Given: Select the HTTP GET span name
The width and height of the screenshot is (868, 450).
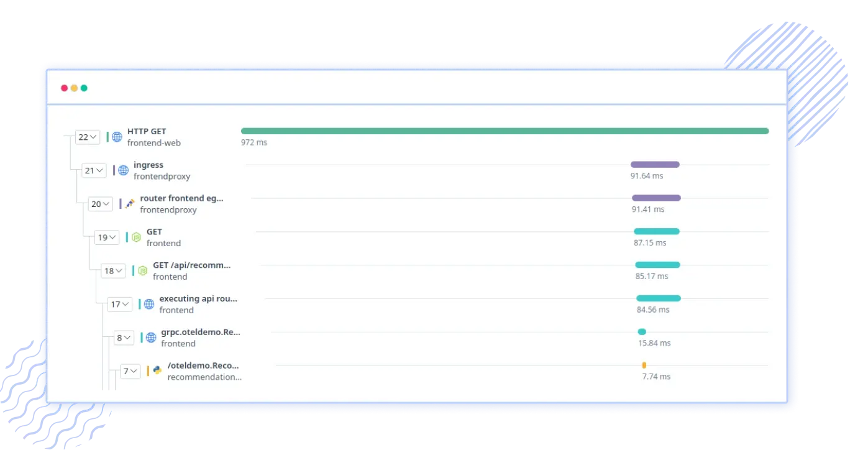Looking at the screenshot, I should pos(147,132).
